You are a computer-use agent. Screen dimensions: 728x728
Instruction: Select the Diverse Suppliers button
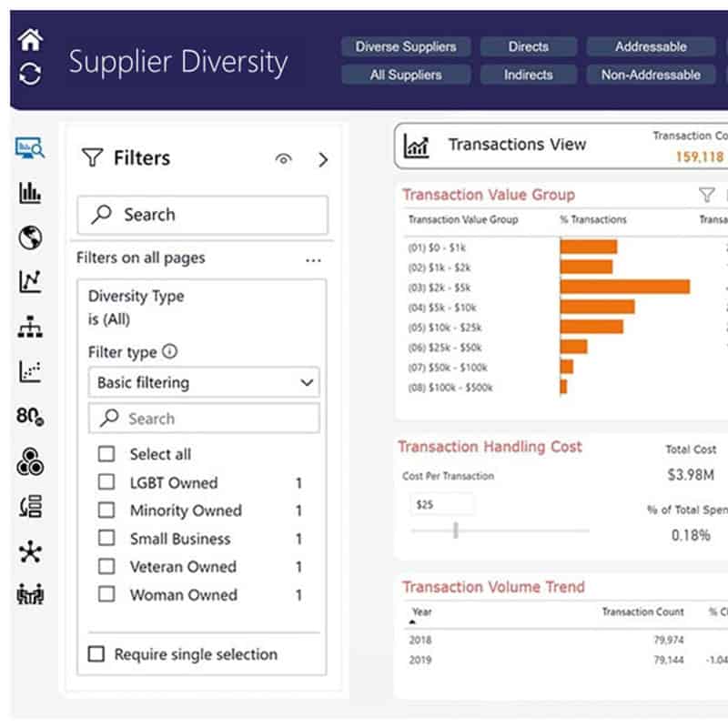tap(406, 46)
